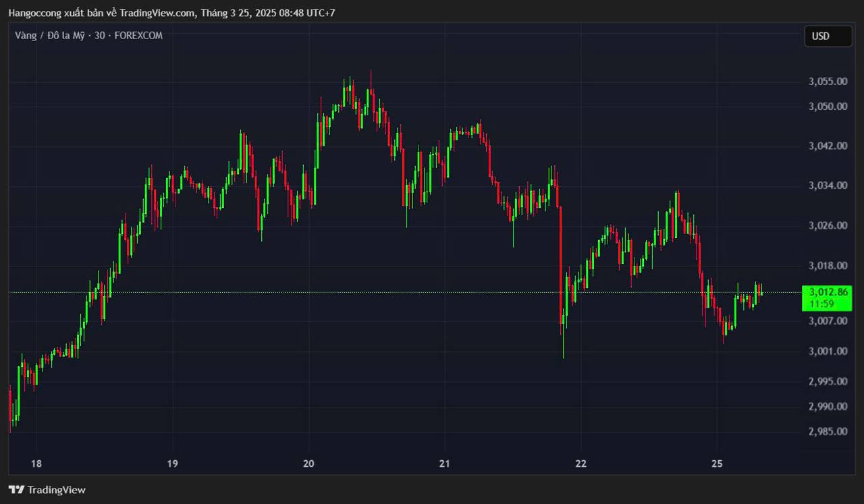864x504 pixels.
Task: Click the 3,034.00 price axis label
Action: [x=828, y=186]
